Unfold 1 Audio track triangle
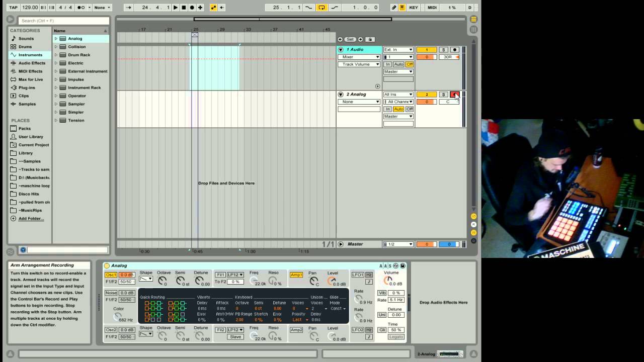Viewport: 644px width, 362px height. [341, 50]
